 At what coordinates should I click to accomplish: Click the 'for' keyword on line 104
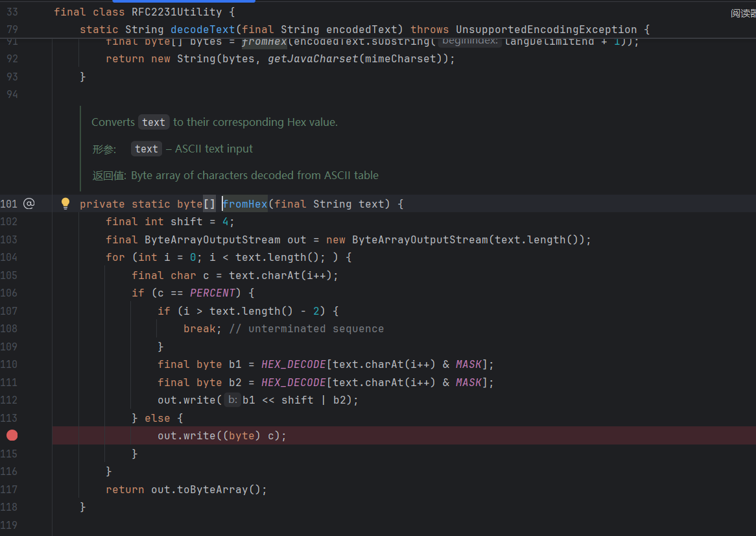(x=115, y=258)
